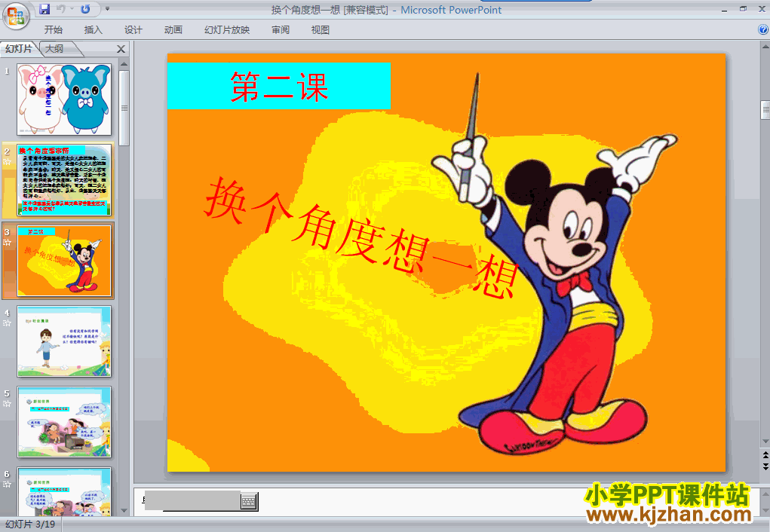
Task: Go to next slide double-arrow button
Action: pyautogui.click(x=765, y=466)
